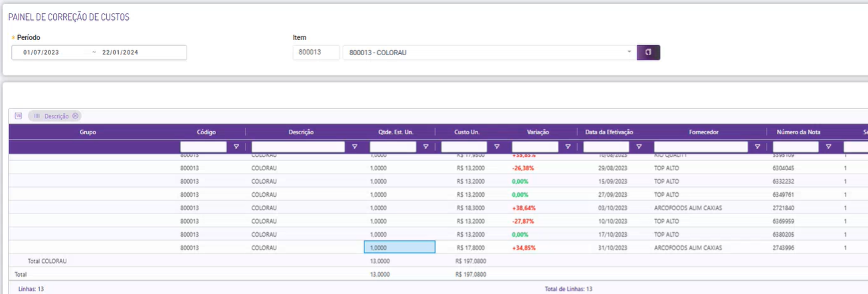Sort by the Custo Un. column header
The width and height of the screenshot is (868, 294).
click(x=466, y=132)
